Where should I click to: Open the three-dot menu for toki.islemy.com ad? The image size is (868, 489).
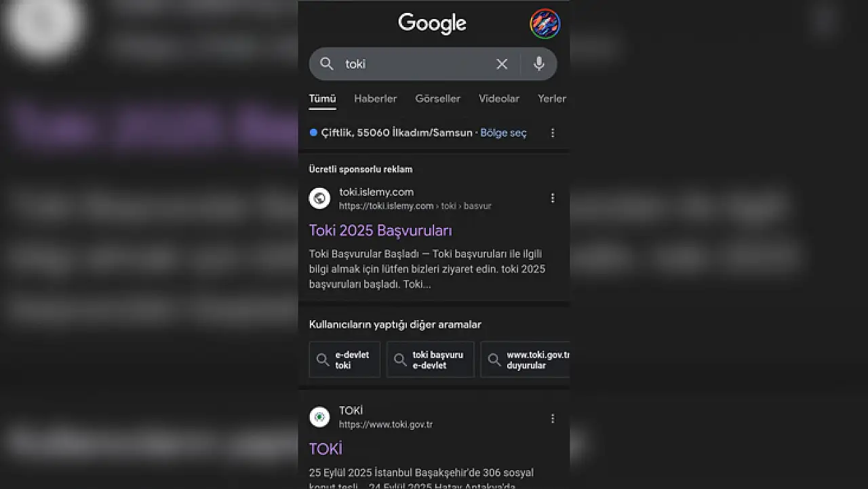553,198
